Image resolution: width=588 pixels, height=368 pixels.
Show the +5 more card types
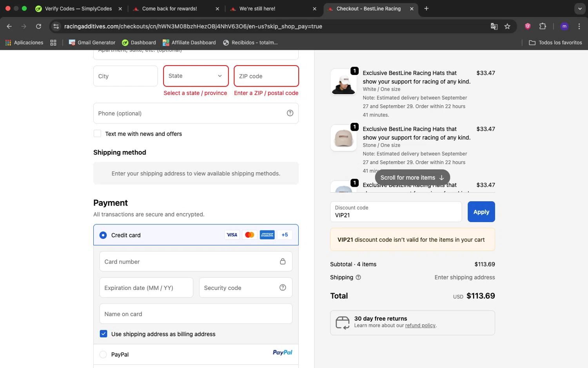285,235
